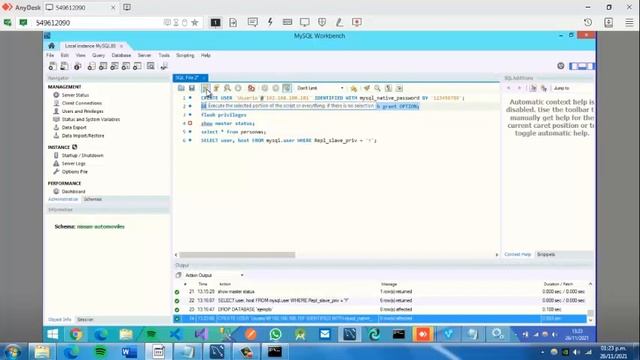640x360 pixels.
Task: Open Server Logs under Instance
Action: click(x=73, y=164)
